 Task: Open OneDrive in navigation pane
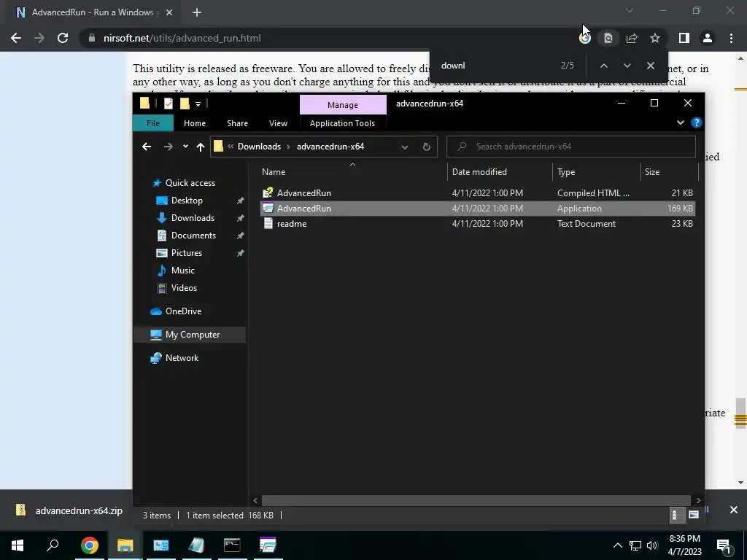(x=183, y=311)
